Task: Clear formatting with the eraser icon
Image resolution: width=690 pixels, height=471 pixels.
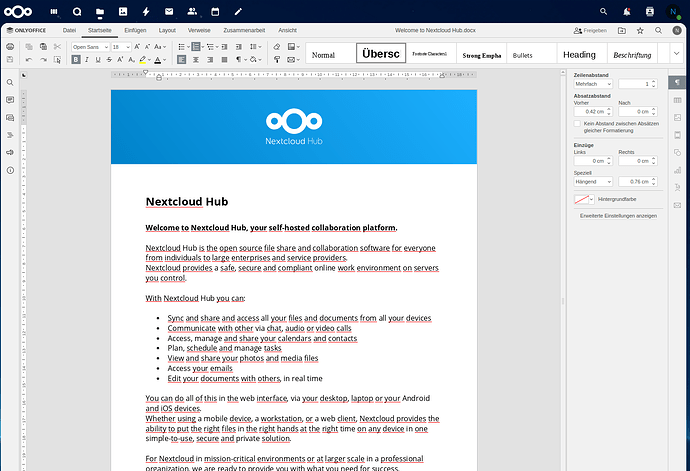Action: click(277, 47)
